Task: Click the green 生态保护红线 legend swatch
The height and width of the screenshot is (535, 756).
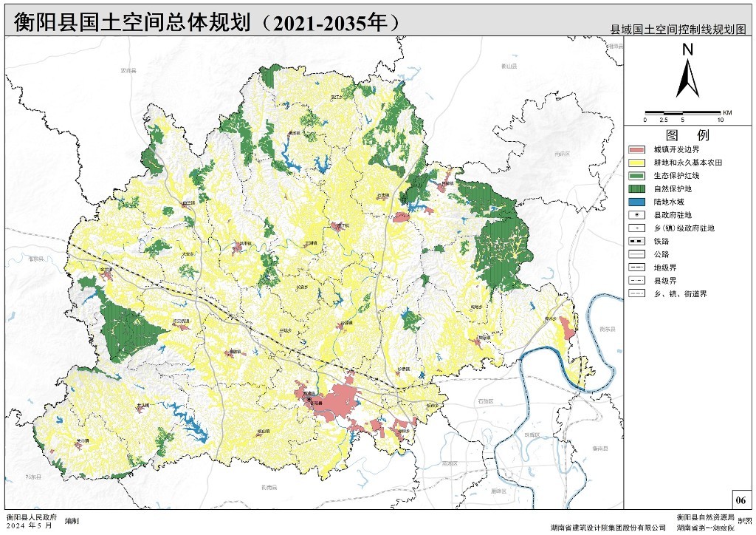Action: (636, 176)
